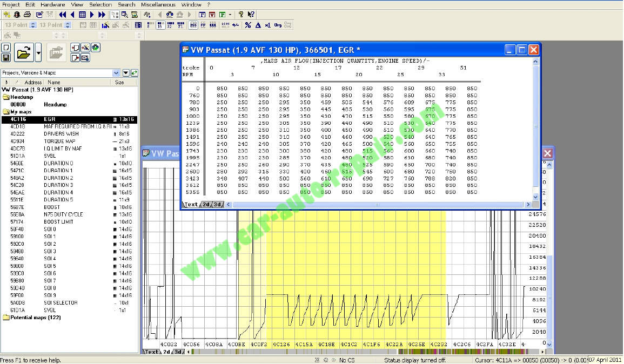Click the x1 factor display icon
The height and width of the screenshot is (364, 624).
click(x=268, y=25)
